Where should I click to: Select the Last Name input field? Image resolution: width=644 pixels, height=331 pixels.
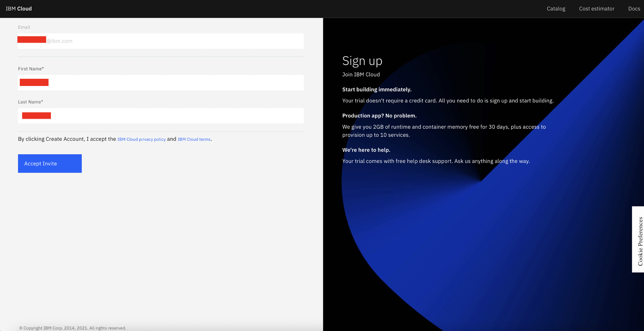(x=161, y=116)
